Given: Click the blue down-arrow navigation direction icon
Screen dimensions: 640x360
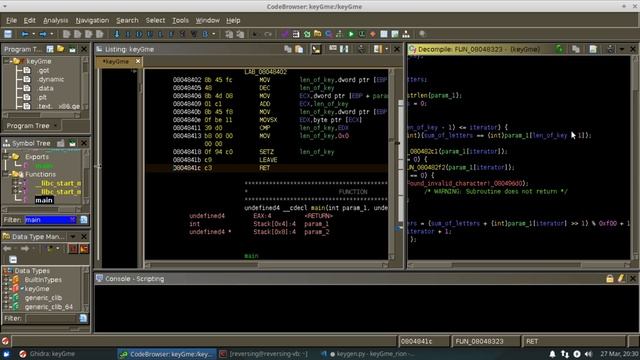Looking at the screenshot, I should (x=117, y=34).
